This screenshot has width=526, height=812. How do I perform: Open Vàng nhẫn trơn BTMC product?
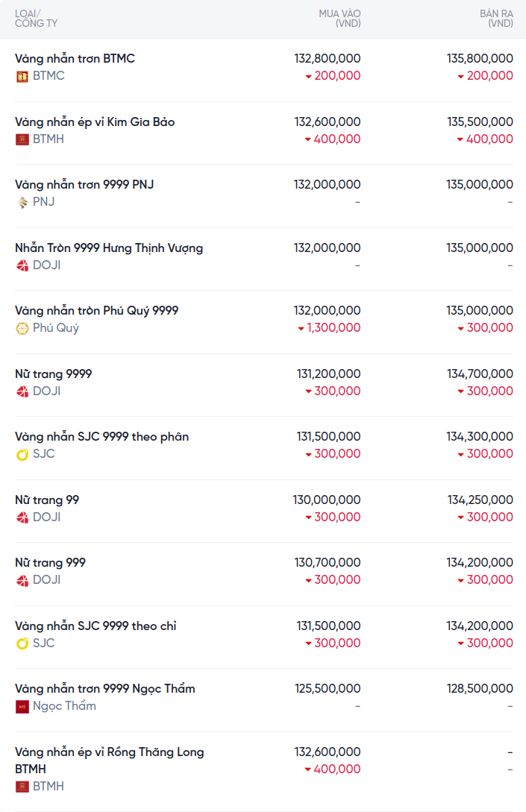75,58
